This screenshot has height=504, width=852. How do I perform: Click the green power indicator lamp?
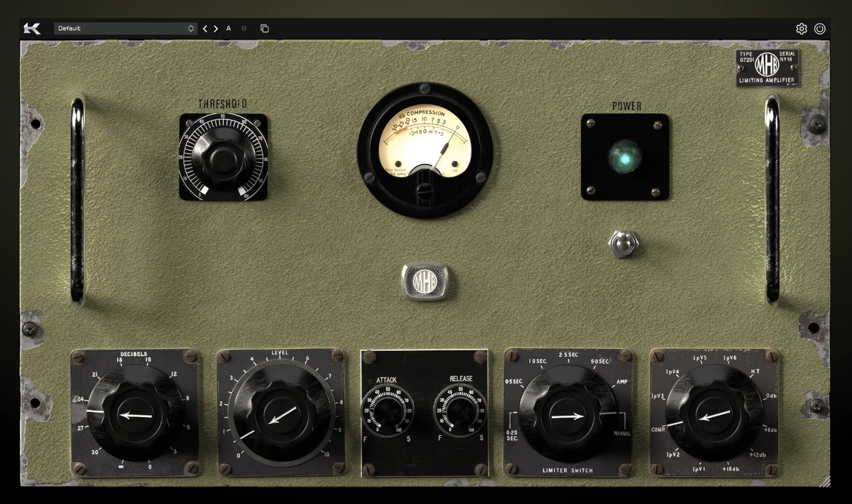(x=625, y=157)
